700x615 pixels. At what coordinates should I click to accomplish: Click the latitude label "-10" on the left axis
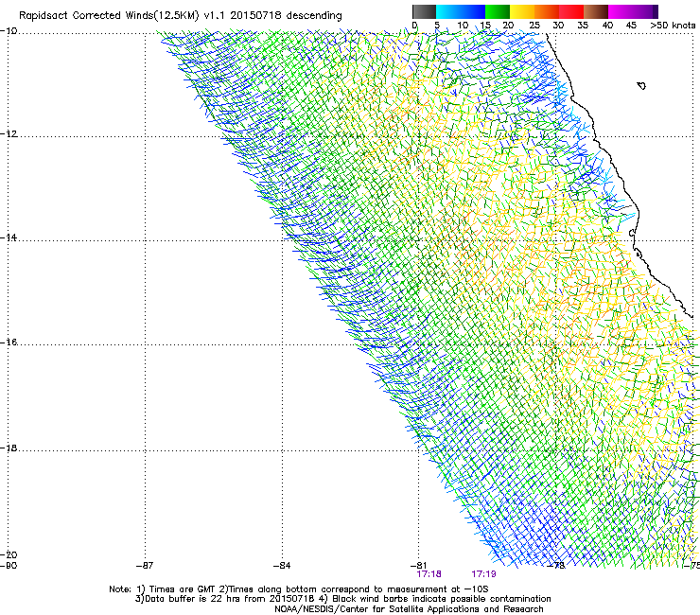[x=9, y=31]
